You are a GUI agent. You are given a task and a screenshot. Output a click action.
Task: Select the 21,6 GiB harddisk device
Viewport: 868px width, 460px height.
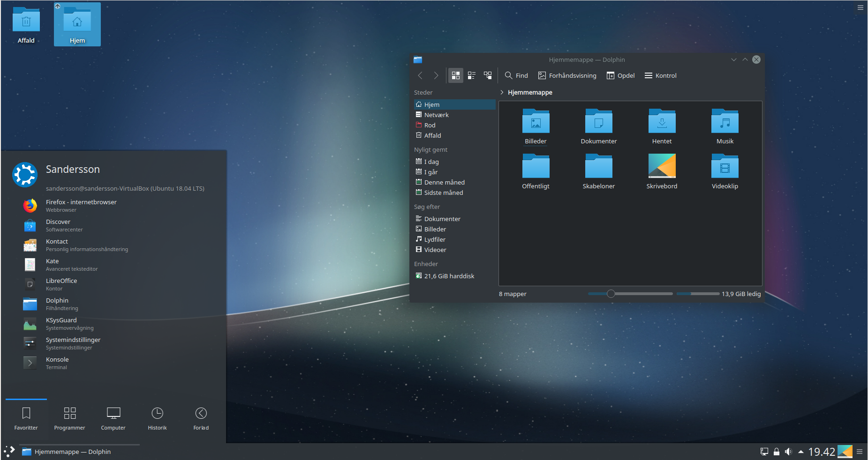click(x=454, y=276)
